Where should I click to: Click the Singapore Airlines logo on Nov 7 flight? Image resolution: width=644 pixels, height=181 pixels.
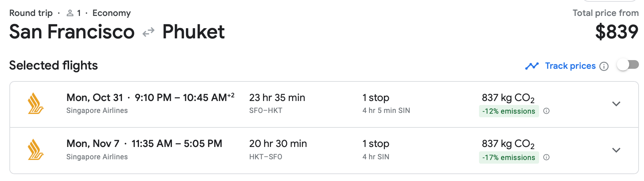[x=35, y=150]
